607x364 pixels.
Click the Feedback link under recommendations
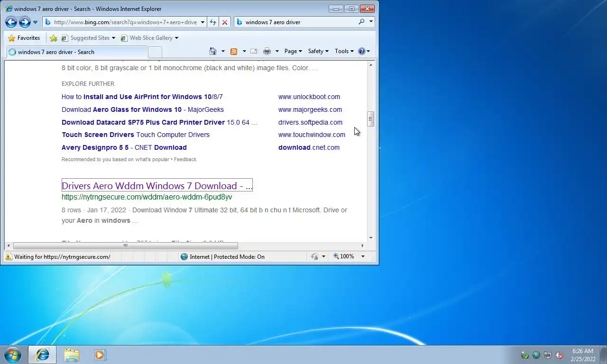pos(185,159)
